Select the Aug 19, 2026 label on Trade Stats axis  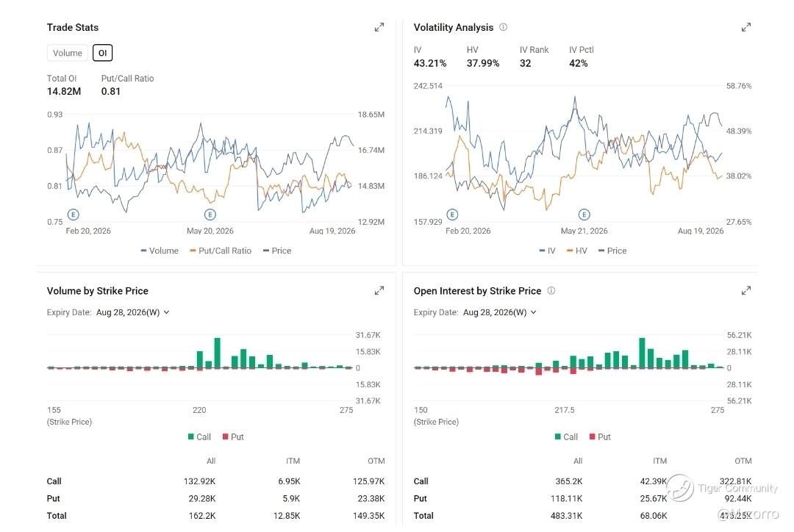click(332, 231)
